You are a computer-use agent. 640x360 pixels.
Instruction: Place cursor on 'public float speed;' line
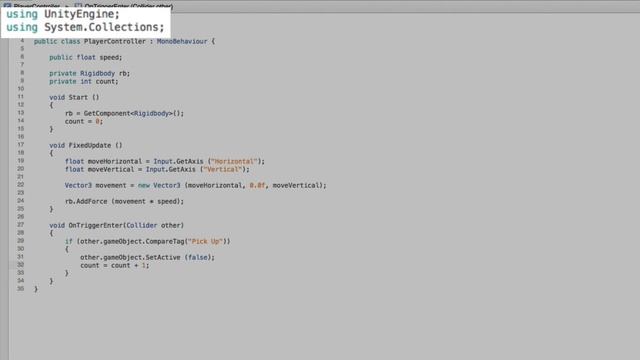coord(86,57)
